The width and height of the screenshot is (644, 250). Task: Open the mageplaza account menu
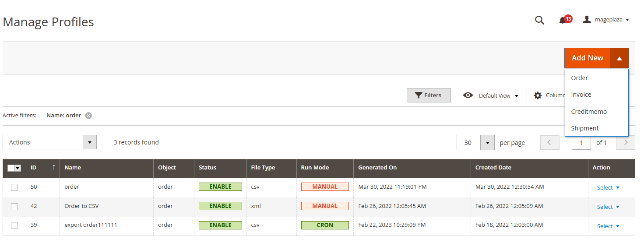click(x=606, y=20)
